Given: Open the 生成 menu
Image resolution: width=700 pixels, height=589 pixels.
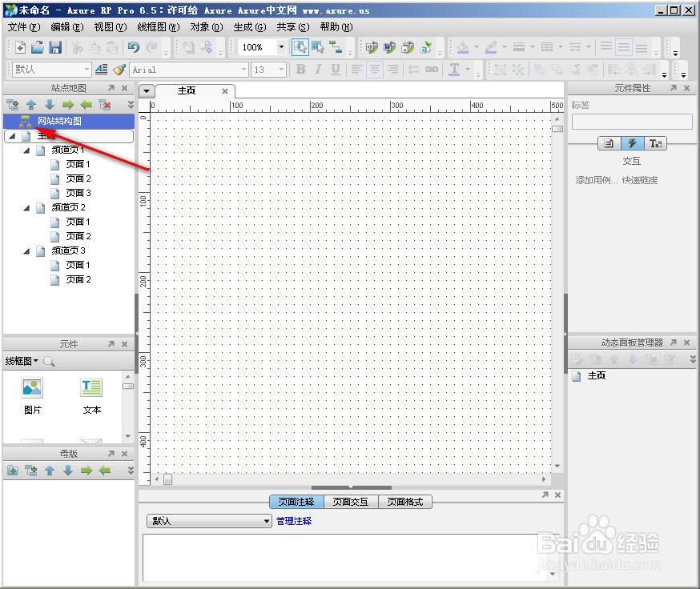Looking at the screenshot, I should coord(250,27).
